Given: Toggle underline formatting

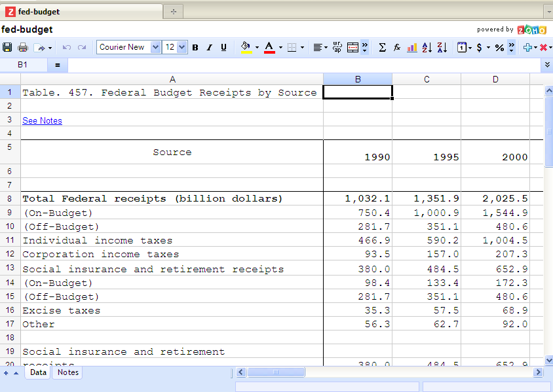Looking at the screenshot, I should point(223,47).
